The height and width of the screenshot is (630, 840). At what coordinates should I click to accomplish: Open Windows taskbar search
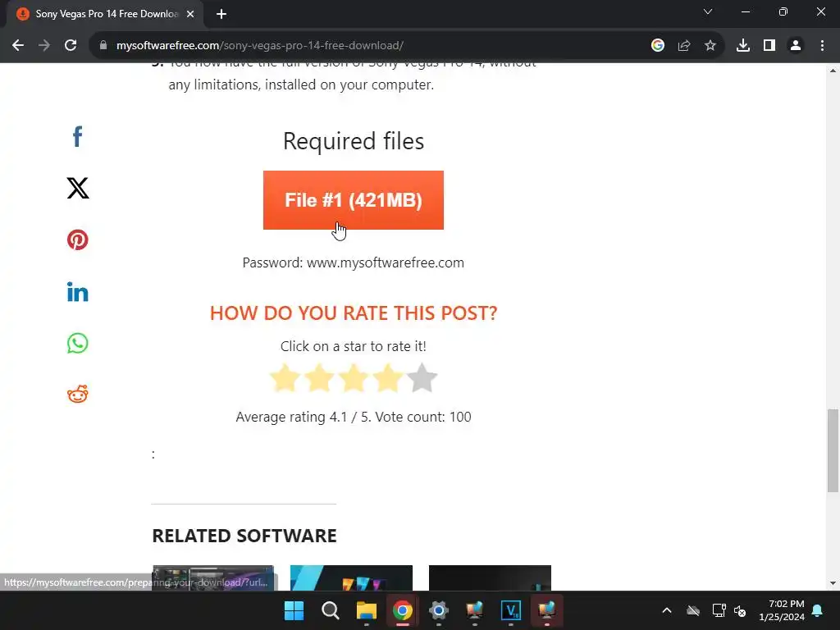pos(330,610)
